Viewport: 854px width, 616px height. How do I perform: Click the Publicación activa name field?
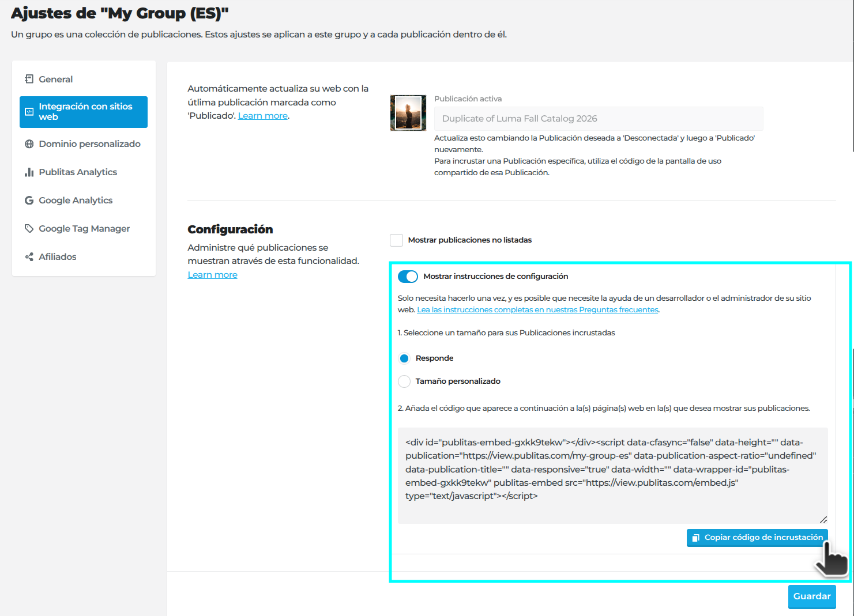pyautogui.click(x=599, y=119)
